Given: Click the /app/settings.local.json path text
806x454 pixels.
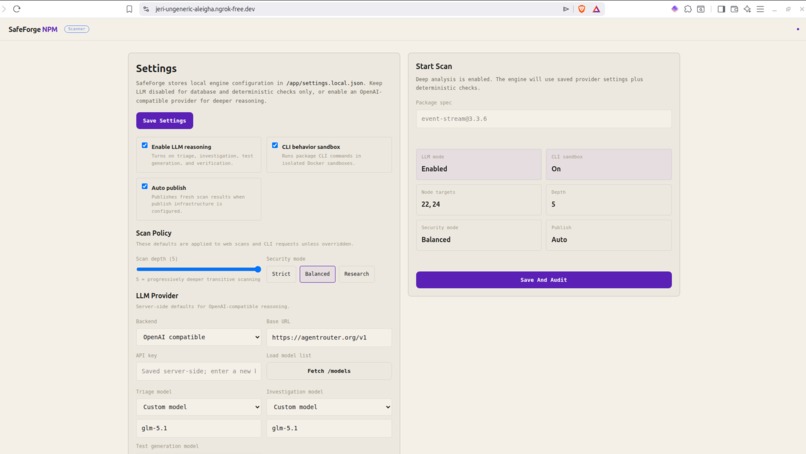Looking at the screenshot, I should click(x=325, y=83).
